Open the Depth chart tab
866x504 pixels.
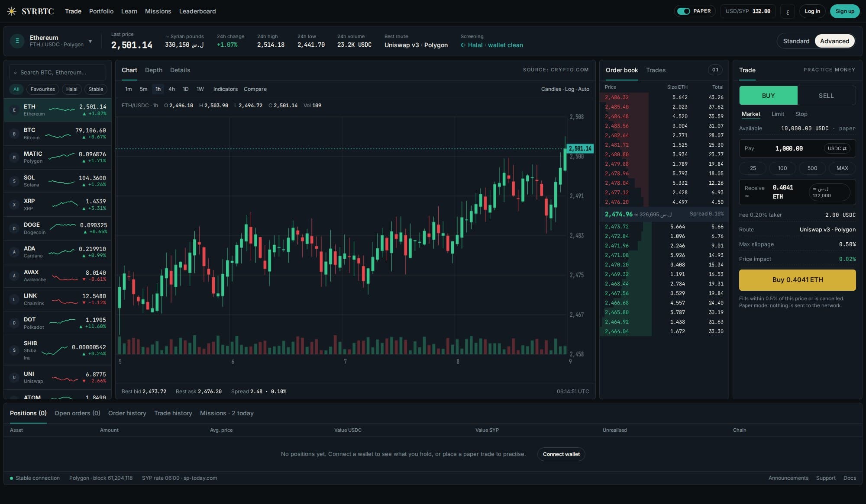[153, 70]
